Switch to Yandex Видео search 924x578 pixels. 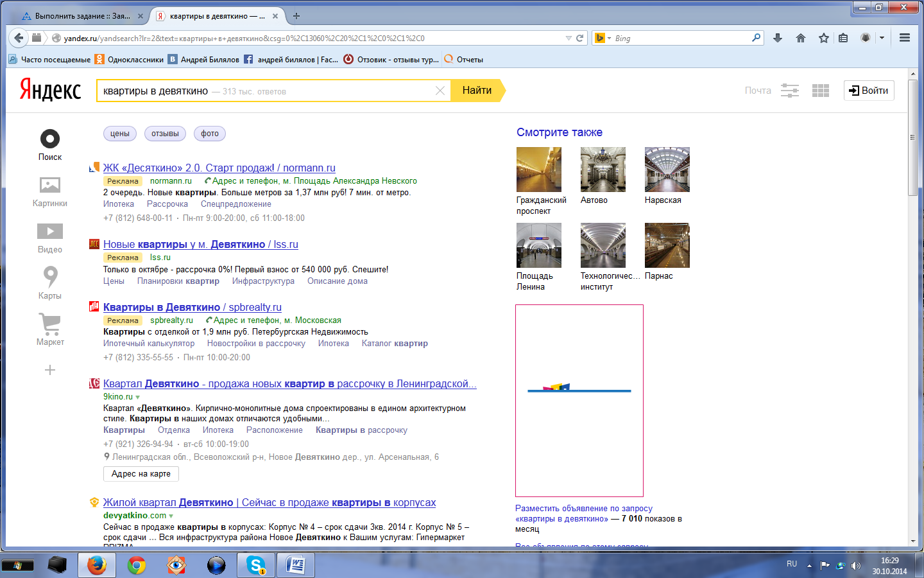(50, 238)
